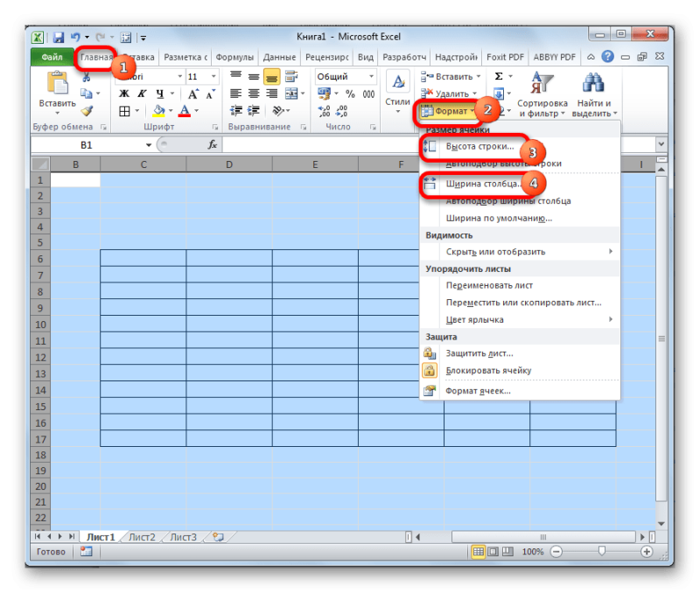Click the AutoSum sigma icon

point(499,76)
